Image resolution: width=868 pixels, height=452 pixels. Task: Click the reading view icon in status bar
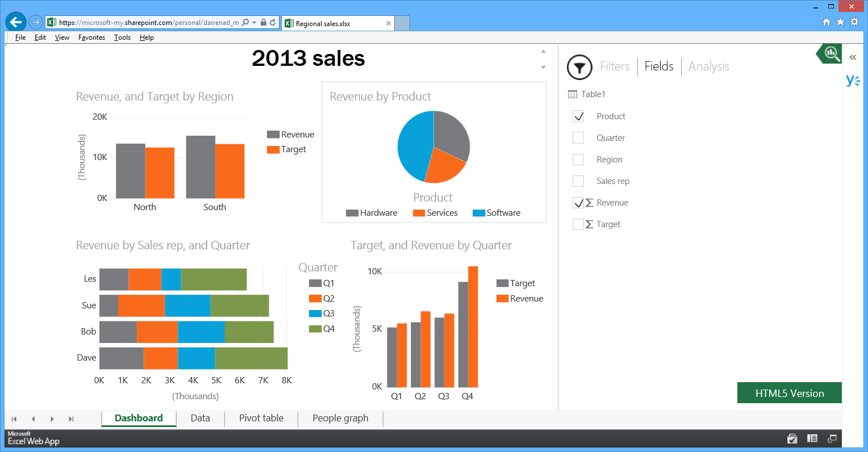[812, 438]
